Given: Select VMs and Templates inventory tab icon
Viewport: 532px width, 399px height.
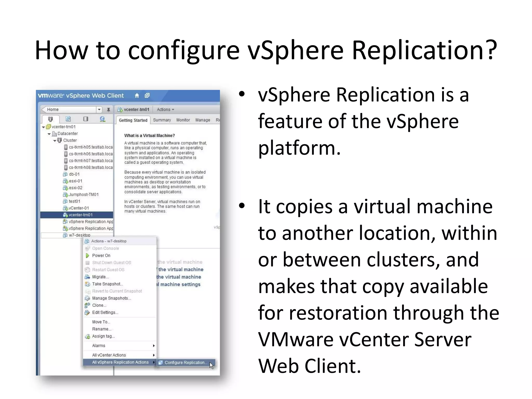Looking at the screenshot, I should (68, 119).
